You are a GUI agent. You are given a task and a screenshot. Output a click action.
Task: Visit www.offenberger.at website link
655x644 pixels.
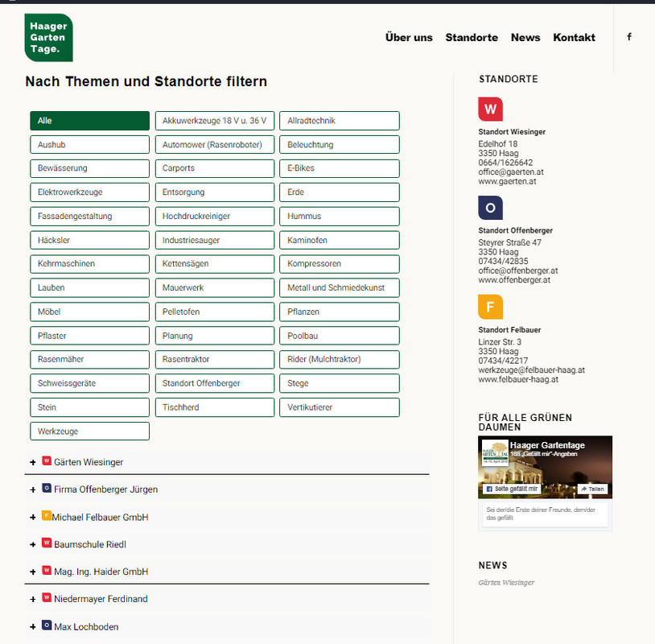pos(514,280)
